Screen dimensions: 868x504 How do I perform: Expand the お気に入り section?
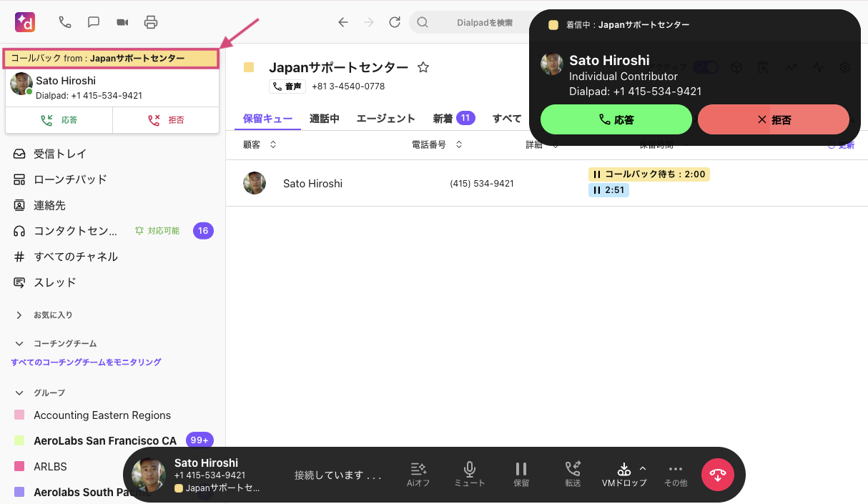[19, 315]
